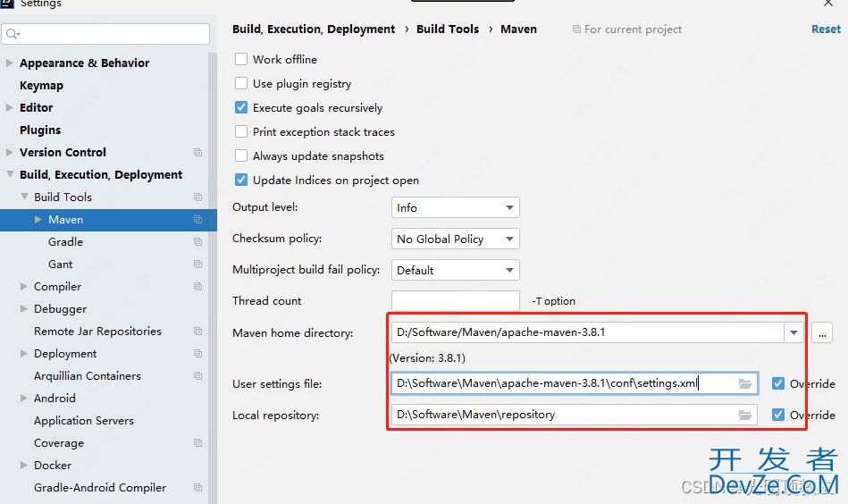Screen dimensions: 848x504
Task: Click the Thread count input field
Action: 456,300
